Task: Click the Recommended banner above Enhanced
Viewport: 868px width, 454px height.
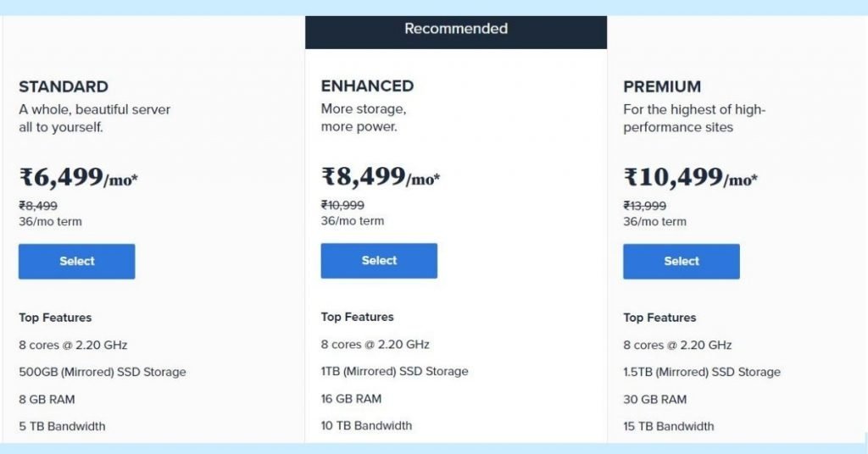Action: [455, 31]
